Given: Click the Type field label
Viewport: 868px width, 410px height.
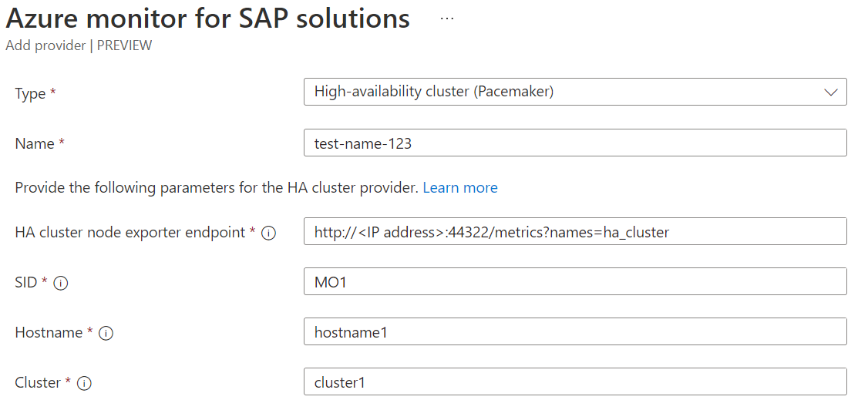Looking at the screenshot, I should point(30,93).
